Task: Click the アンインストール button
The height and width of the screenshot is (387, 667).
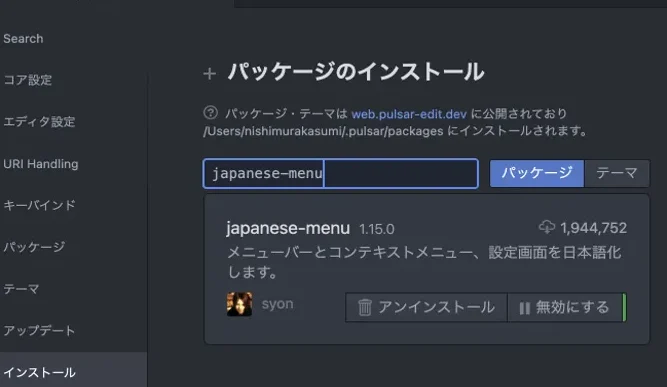Action: click(x=426, y=307)
